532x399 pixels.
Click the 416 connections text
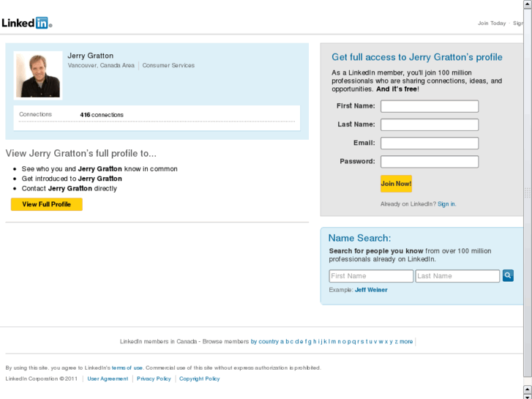pyautogui.click(x=102, y=115)
